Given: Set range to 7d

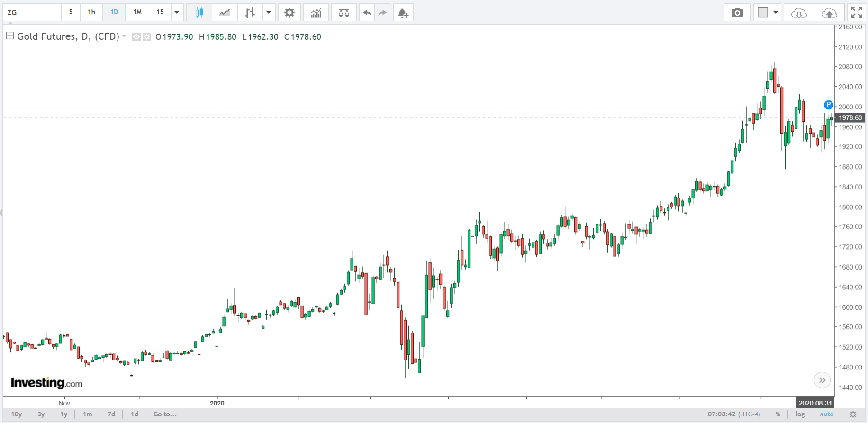Looking at the screenshot, I should (x=111, y=414).
